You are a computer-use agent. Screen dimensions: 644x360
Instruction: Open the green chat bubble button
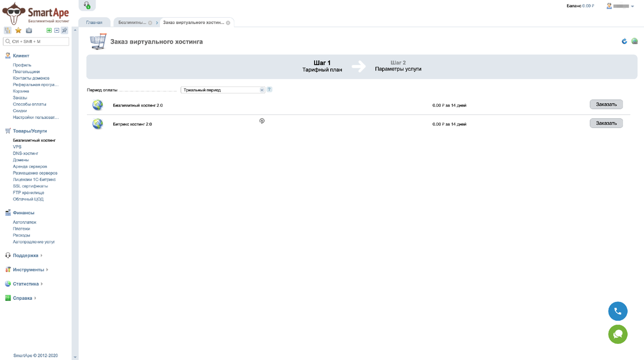[618, 334]
